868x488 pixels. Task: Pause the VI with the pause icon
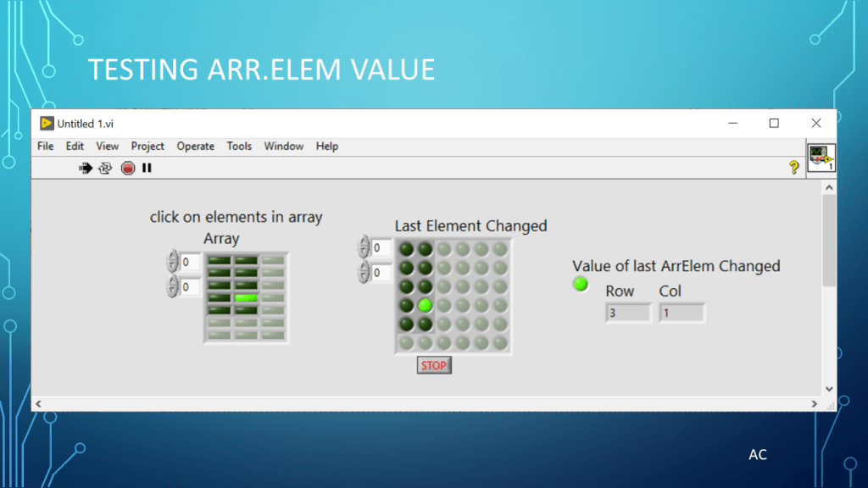click(x=147, y=168)
